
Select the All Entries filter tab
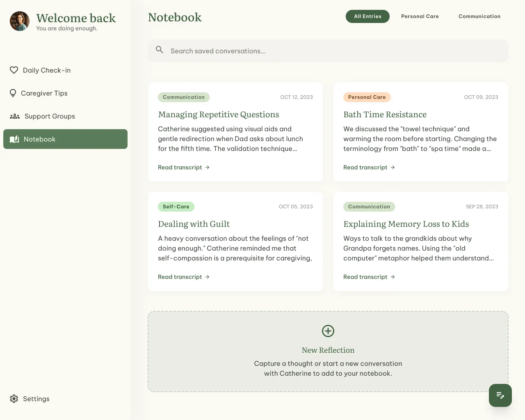(367, 16)
